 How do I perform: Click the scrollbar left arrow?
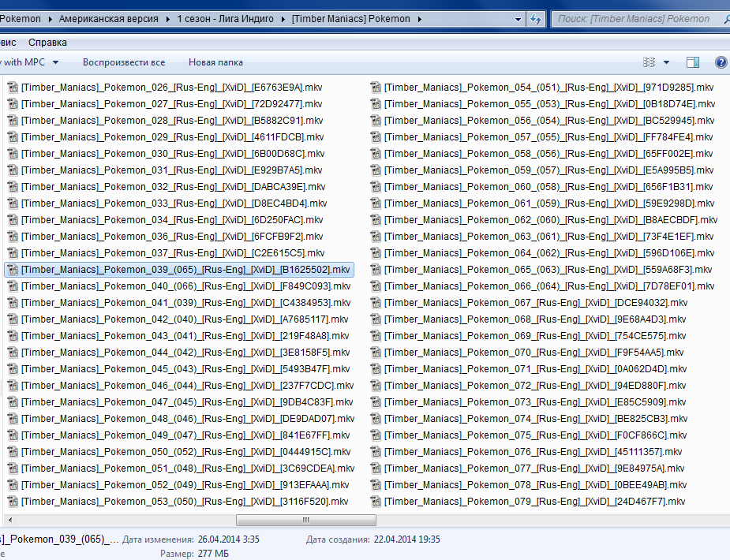click(10, 520)
